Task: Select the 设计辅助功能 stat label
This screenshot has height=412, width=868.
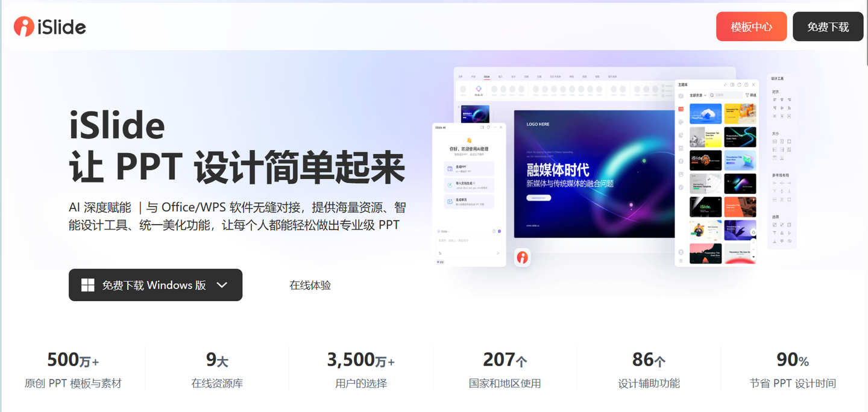Action: (649, 383)
